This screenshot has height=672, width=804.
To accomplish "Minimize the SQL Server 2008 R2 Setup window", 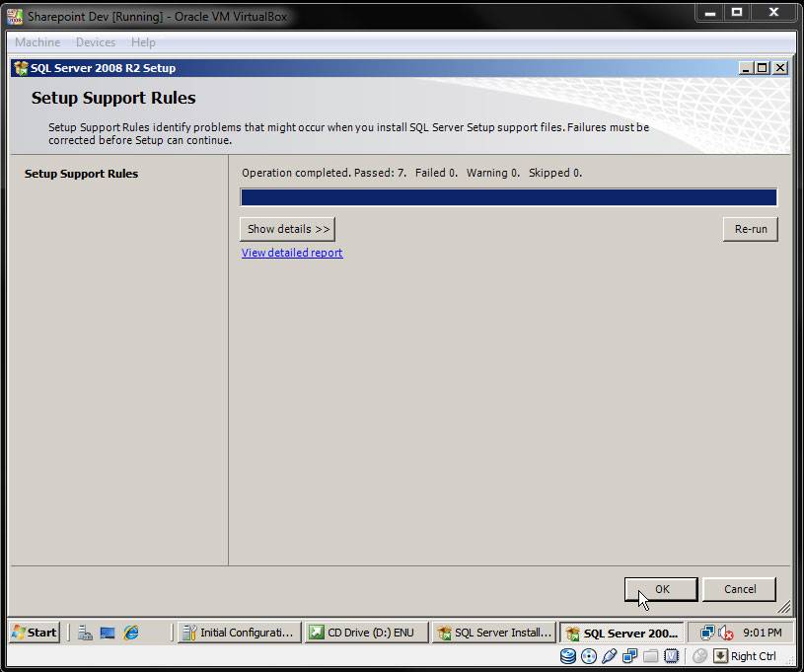I will [x=746, y=68].
